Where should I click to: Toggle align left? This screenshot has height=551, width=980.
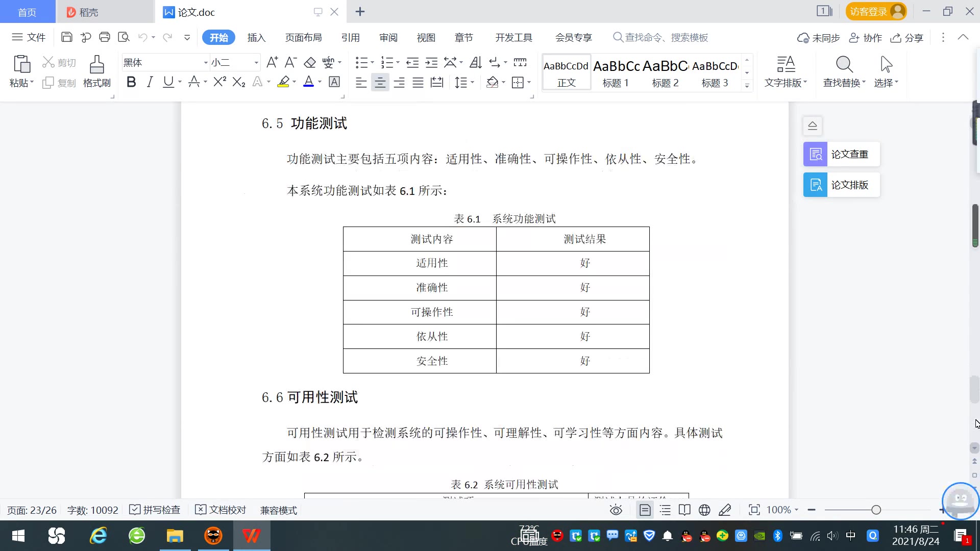[361, 82]
